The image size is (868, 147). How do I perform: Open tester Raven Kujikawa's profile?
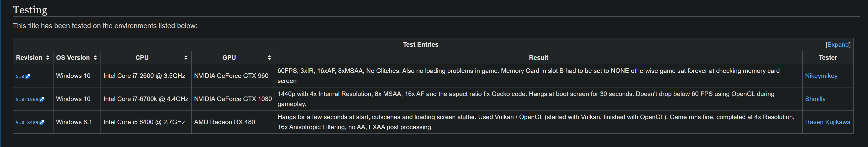[828, 122]
